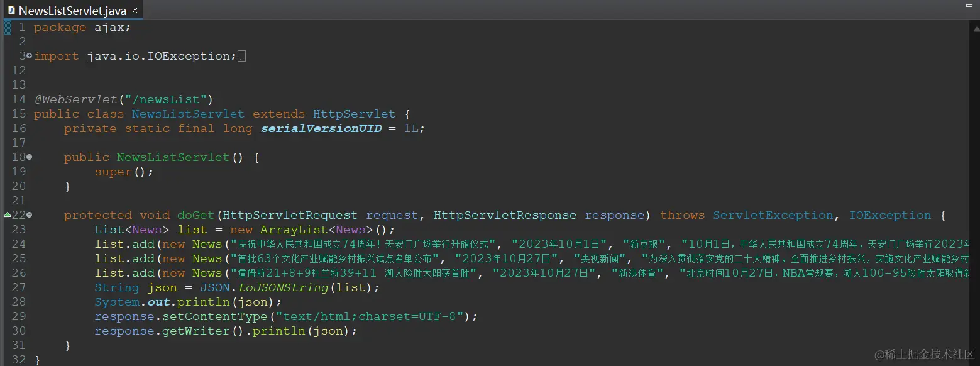This screenshot has height=366, width=980.
Task: Click ArrayList on line 23
Action: [294, 230]
